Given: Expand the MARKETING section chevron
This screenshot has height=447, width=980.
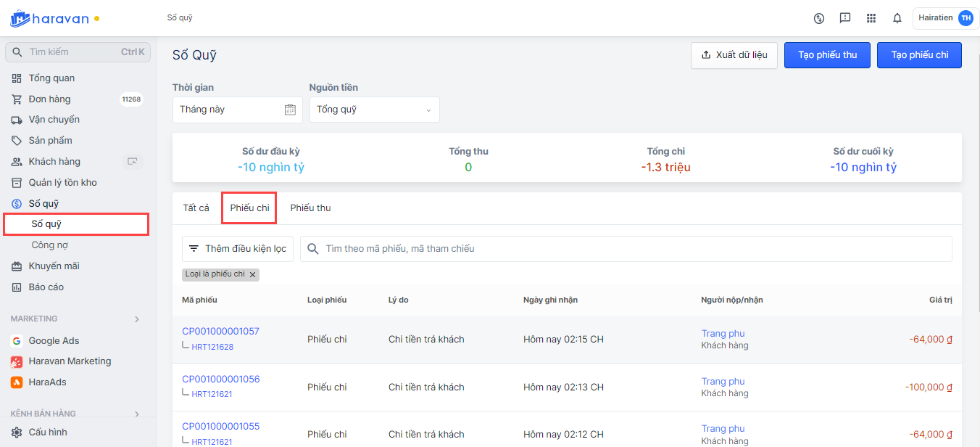Looking at the screenshot, I should tap(137, 319).
